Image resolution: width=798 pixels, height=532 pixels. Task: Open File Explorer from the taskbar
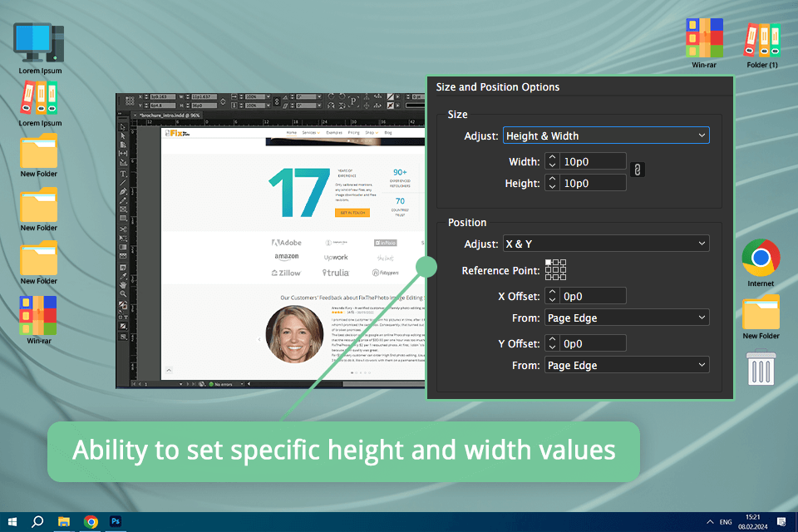pos(64,521)
